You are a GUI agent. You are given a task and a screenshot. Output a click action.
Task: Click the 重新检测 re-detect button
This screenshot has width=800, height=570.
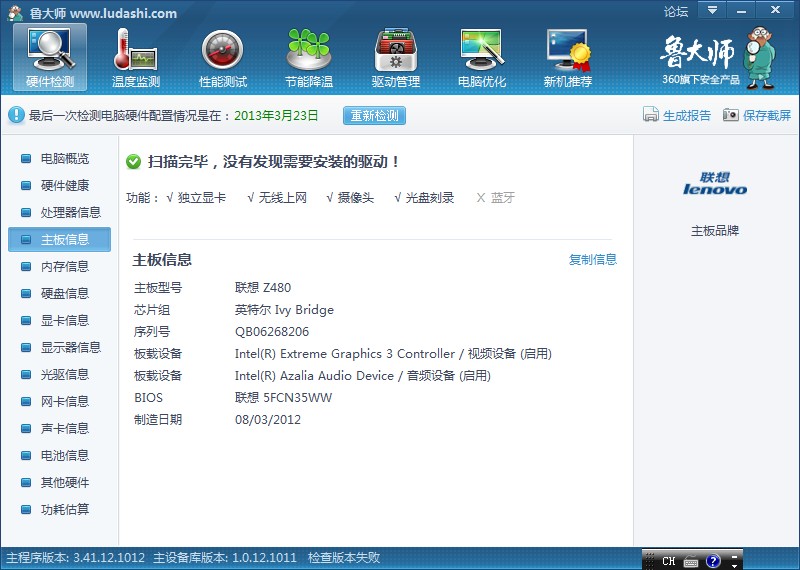coord(374,115)
